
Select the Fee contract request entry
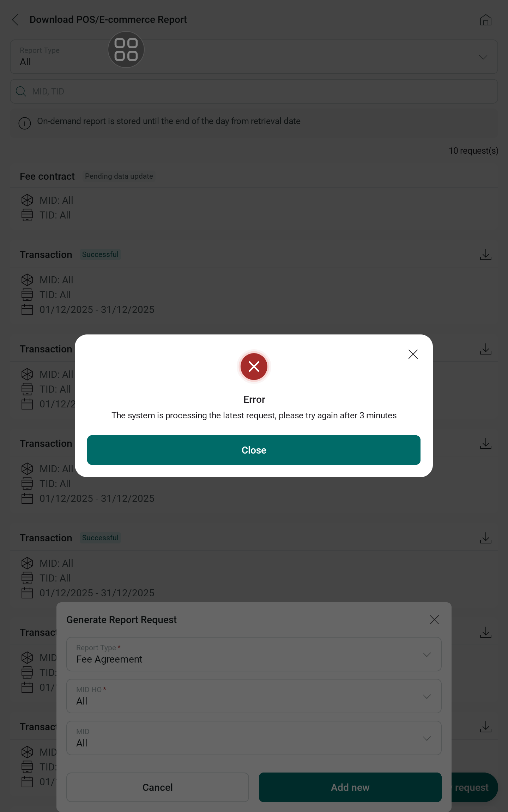254,197
